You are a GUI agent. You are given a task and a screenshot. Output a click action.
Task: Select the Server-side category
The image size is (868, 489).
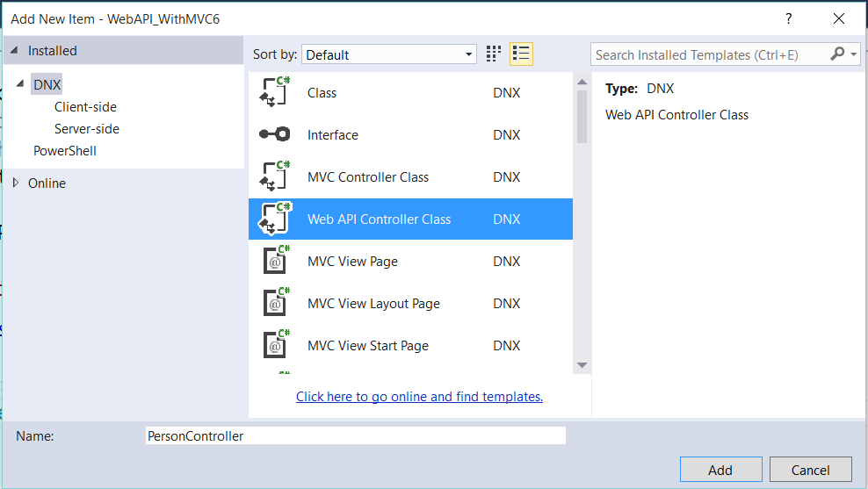[87, 129]
